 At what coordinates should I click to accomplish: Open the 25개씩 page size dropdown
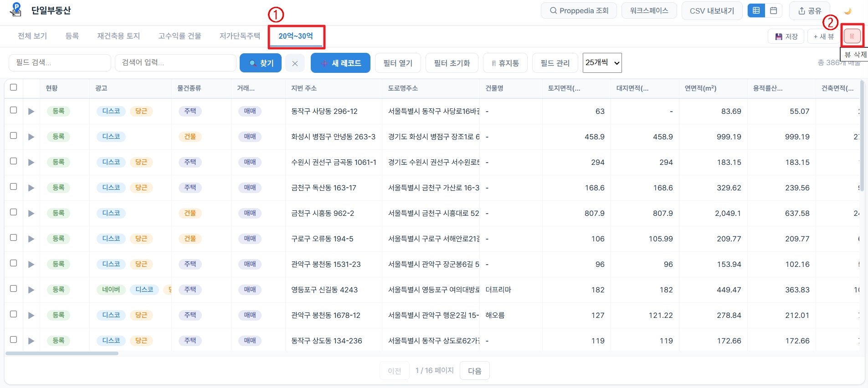tap(602, 63)
